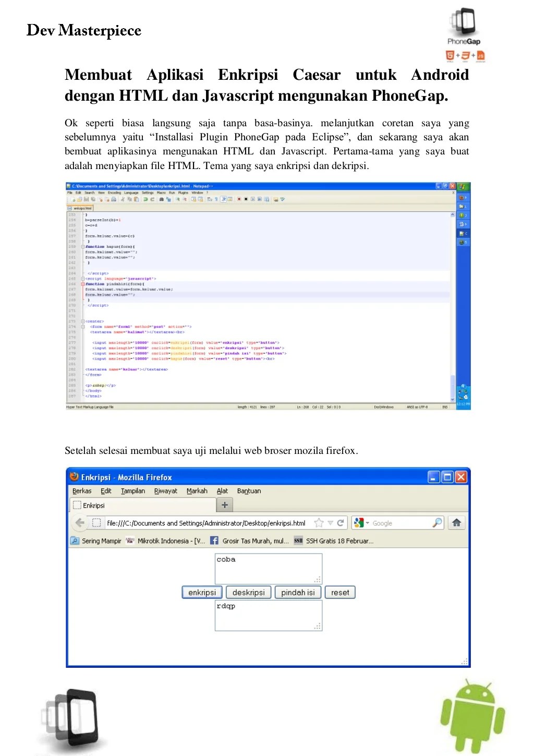Click the Firefox Home button
534x756 pixels.
pyautogui.click(x=457, y=523)
